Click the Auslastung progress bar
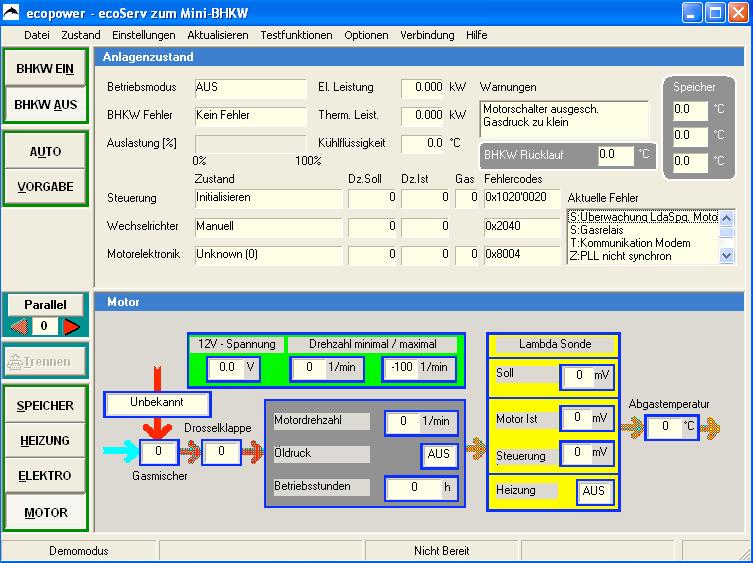 250,144
